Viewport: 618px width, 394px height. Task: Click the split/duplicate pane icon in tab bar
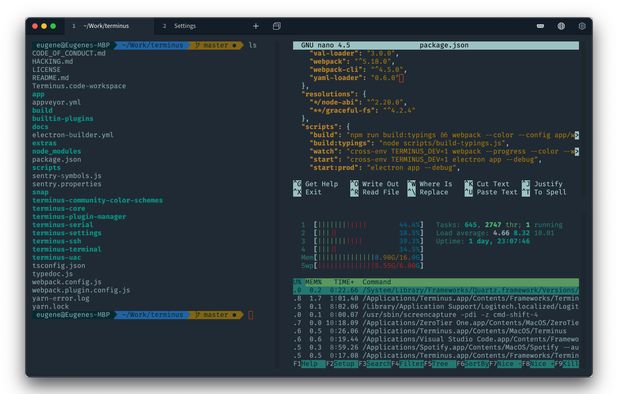click(277, 26)
